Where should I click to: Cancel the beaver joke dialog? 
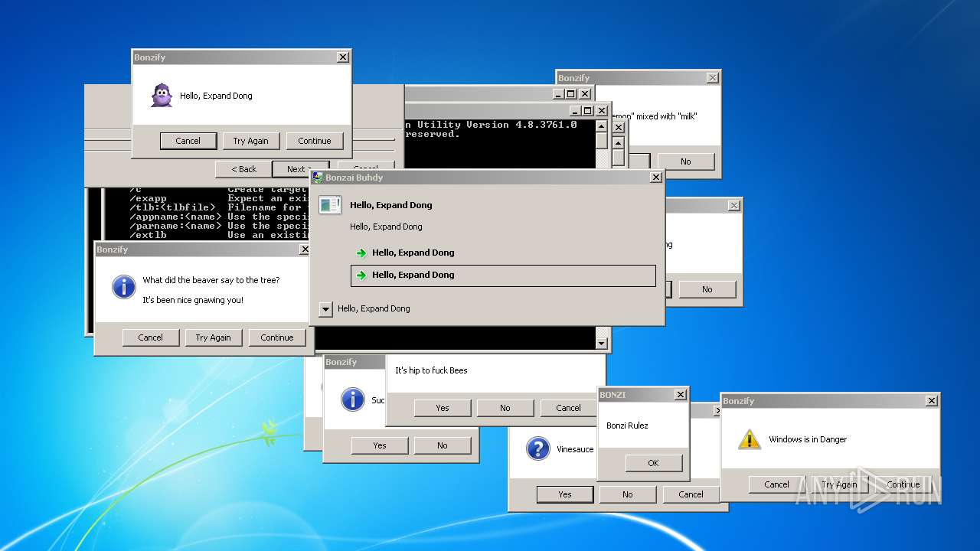click(x=151, y=337)
